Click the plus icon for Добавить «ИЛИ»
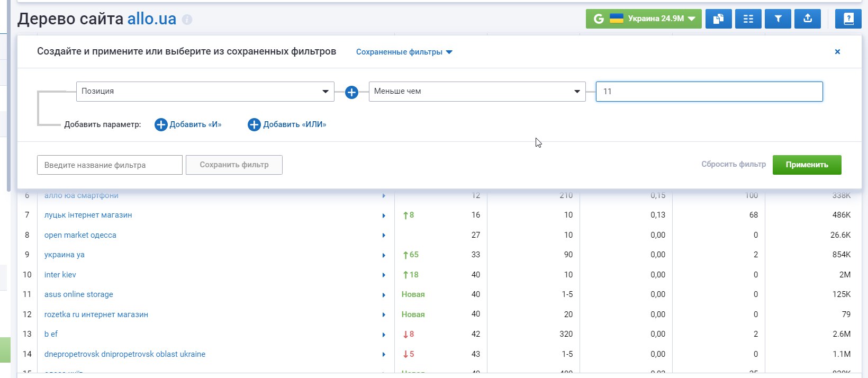This screenshot has width=868, height=378. [x=254, y=124]
